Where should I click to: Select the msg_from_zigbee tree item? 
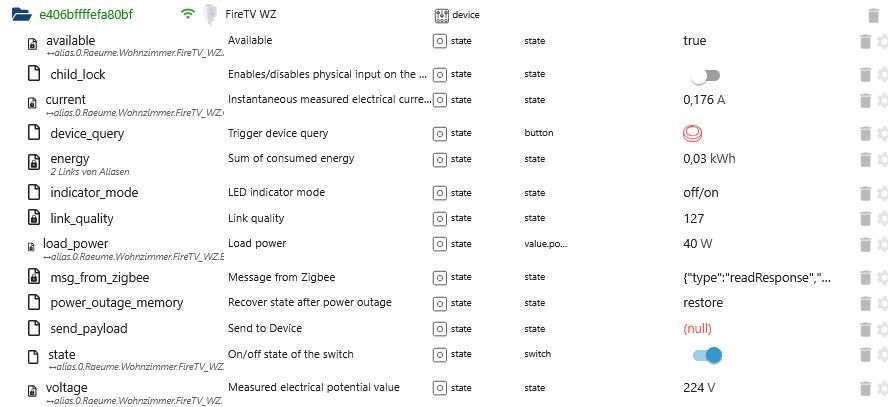(100, 277)
